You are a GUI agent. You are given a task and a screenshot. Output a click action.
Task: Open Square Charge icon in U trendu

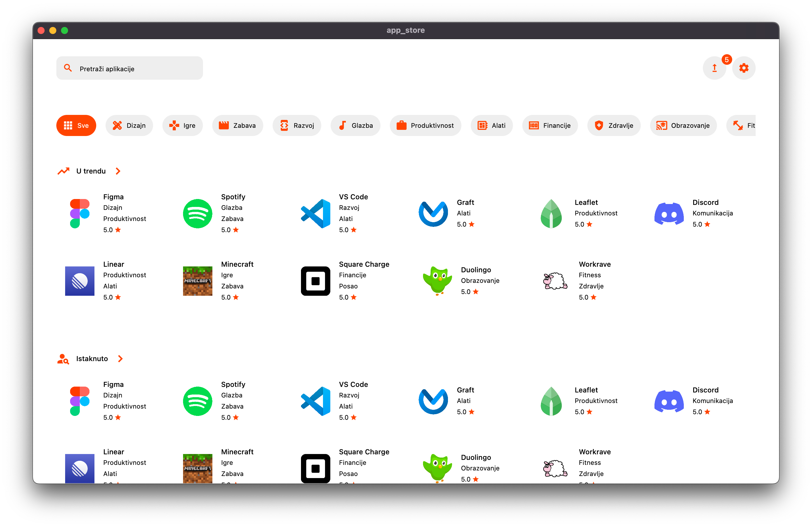[315, 281]
